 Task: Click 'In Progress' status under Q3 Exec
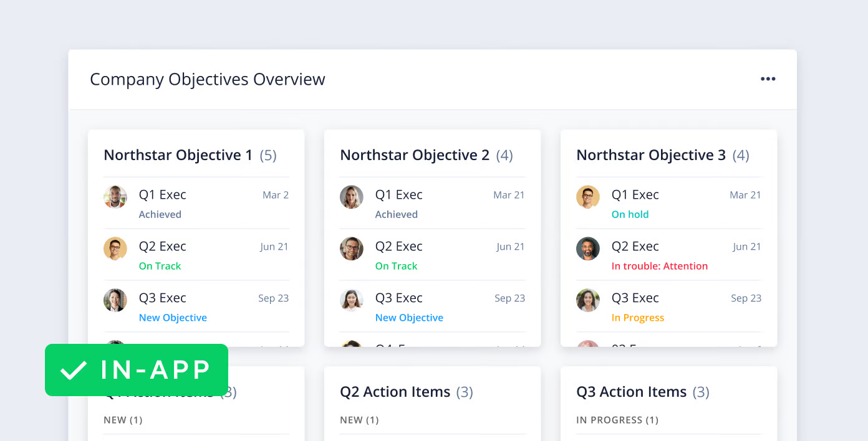click(x=637, y=318)
